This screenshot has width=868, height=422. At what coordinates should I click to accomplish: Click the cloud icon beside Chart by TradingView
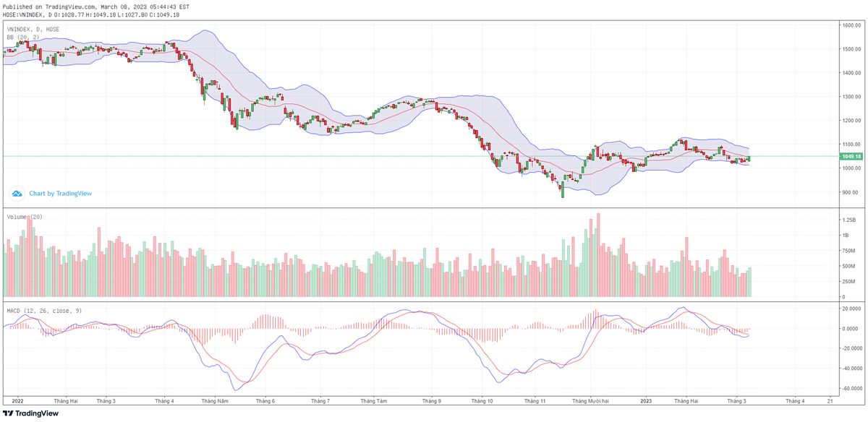pos(17,194)
